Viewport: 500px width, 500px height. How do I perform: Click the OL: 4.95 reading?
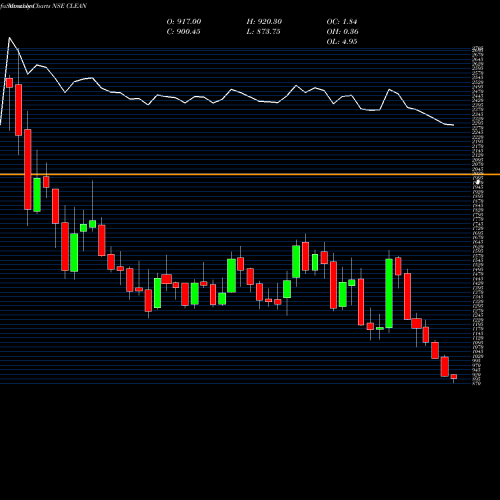point(342,42)
